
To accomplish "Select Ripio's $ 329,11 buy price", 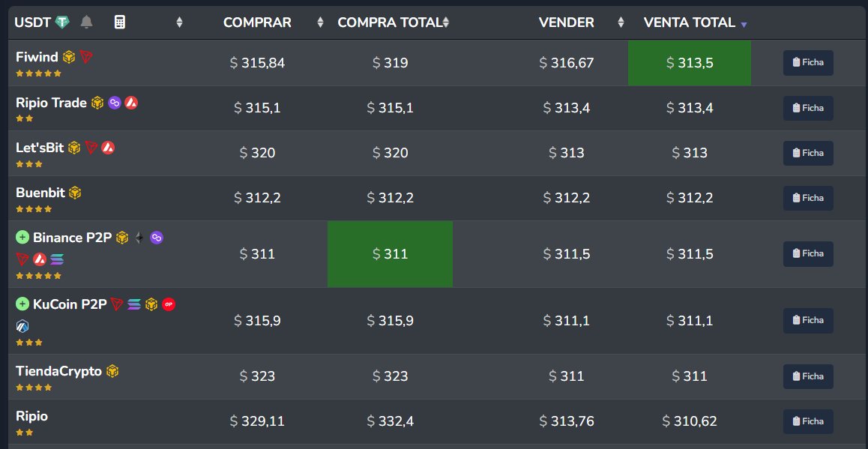I will (x=257, y=421).
